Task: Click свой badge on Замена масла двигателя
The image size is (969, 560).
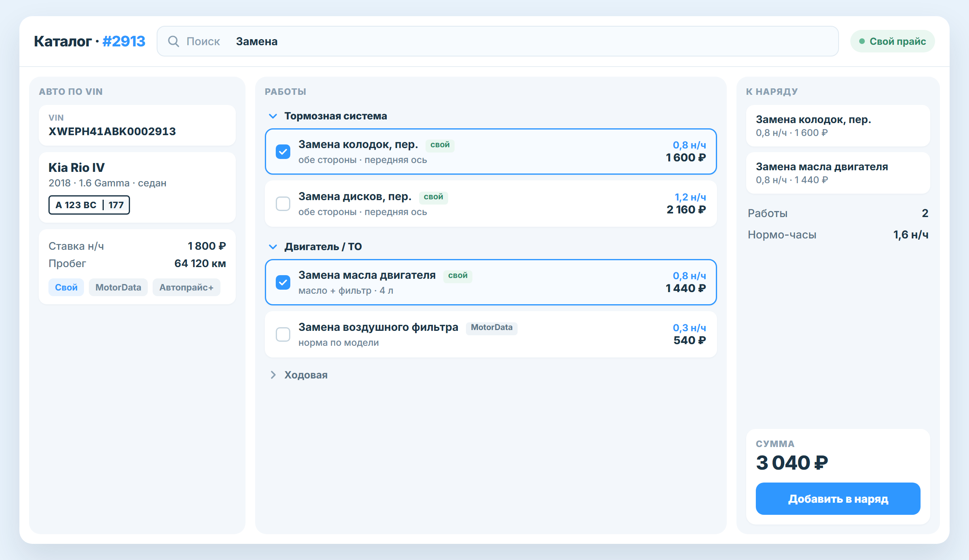Action: [457, 276]
